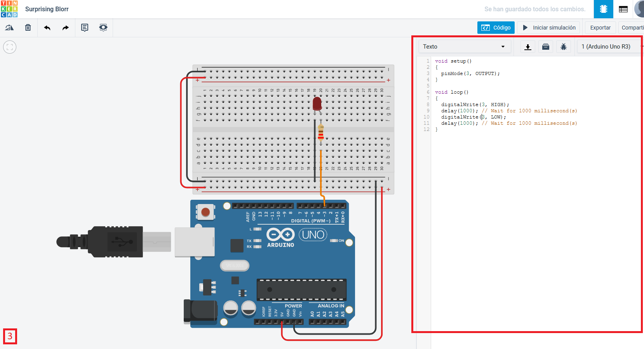Click the saved changes status message
The width and height of the screenshot is (644, 349).
tap(534, 9)
